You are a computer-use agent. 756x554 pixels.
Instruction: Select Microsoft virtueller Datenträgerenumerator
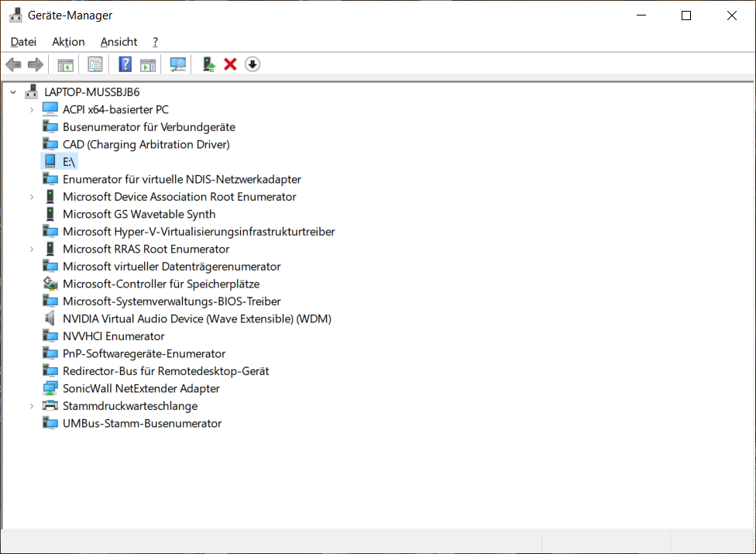coord(172,266)
